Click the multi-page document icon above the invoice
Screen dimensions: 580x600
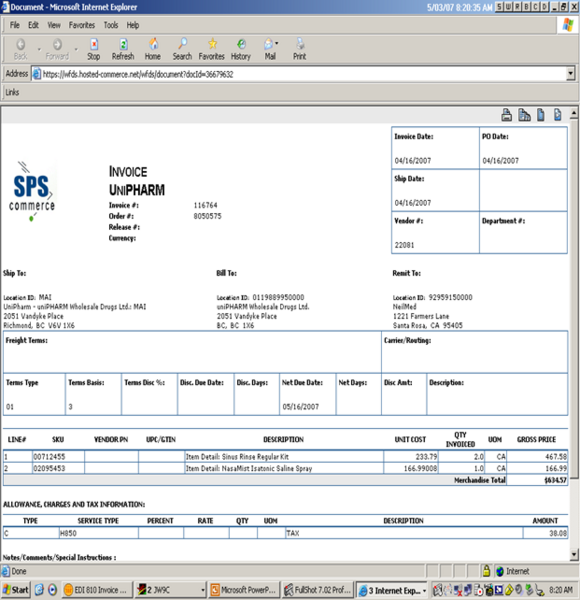click(524, 115)
